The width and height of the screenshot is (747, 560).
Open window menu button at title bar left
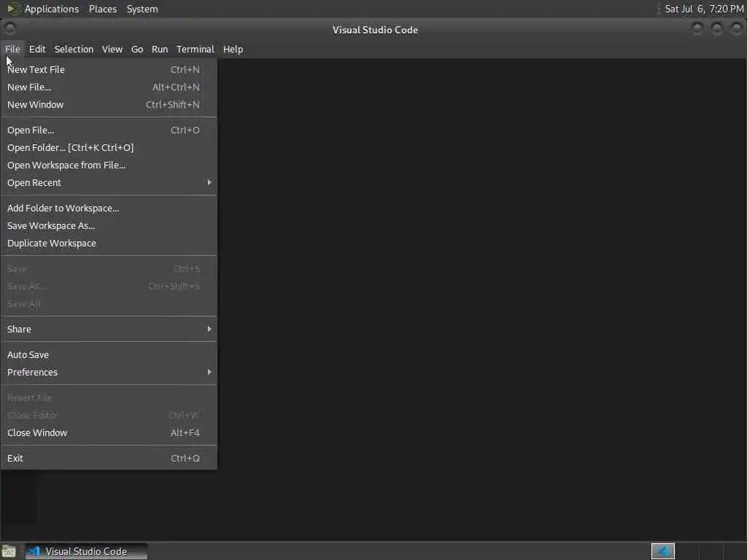coord(10,29)
